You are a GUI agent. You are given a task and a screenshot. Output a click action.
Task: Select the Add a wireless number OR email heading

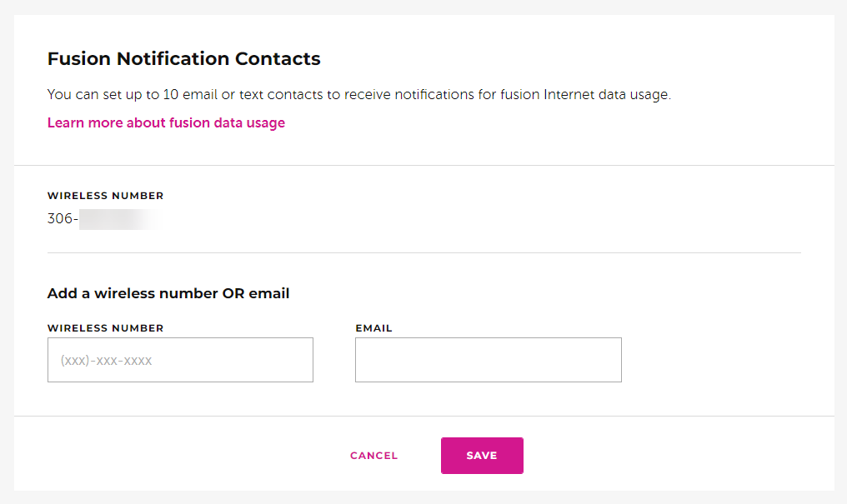pos(168,293)
